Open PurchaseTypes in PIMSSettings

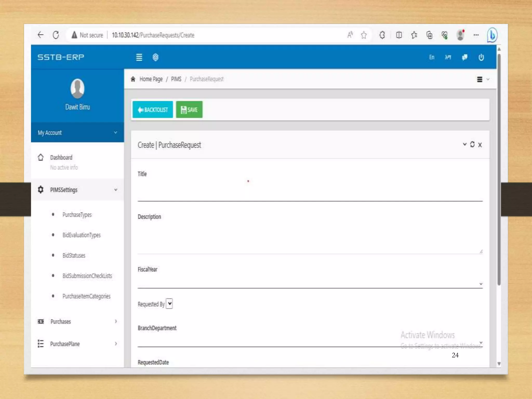77,215
